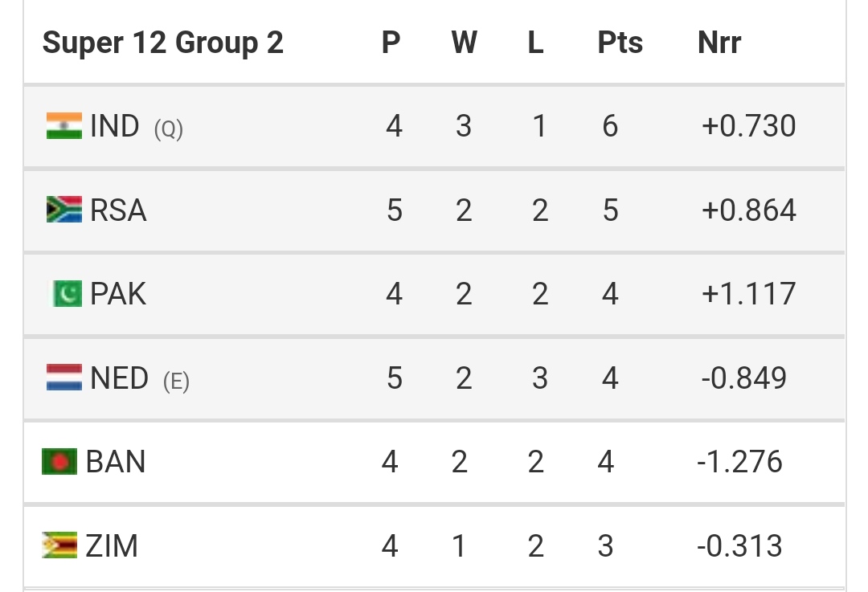The width and height of the screenshot is (868, 592).
Task: Click the P column header
Action: [391, 43]
